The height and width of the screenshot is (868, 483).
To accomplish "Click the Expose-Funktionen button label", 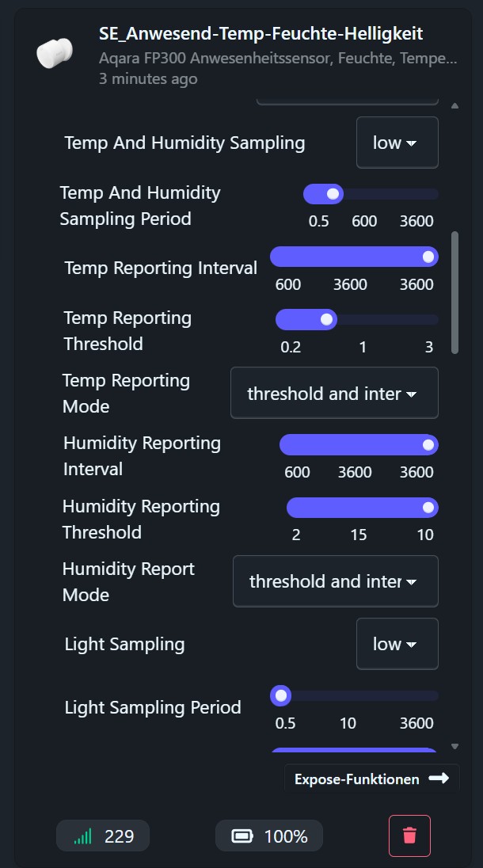I will 356,779.
